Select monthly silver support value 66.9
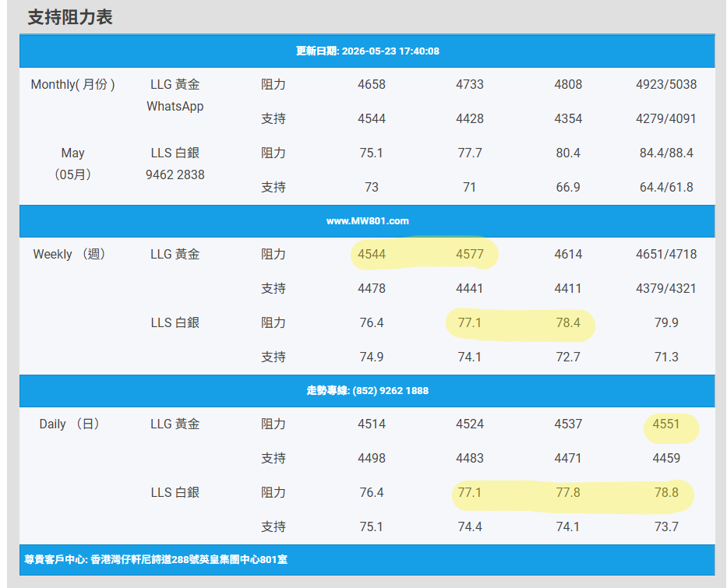The image size is (727, 588). click(x=568, y=187)
